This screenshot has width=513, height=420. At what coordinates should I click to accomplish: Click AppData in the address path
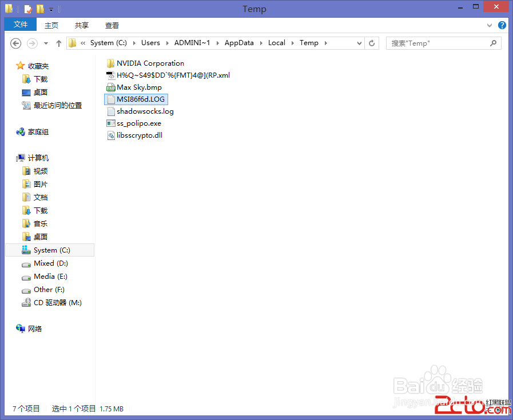tap(239, 43)
